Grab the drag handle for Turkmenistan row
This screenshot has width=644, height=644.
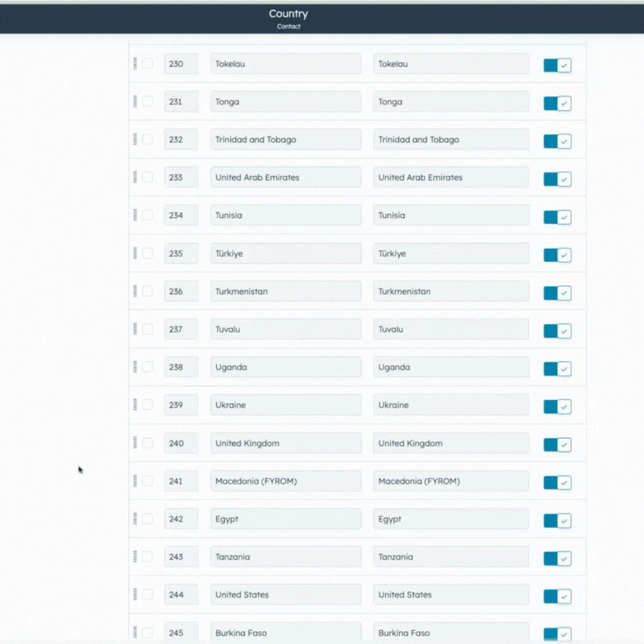point(135,291)
